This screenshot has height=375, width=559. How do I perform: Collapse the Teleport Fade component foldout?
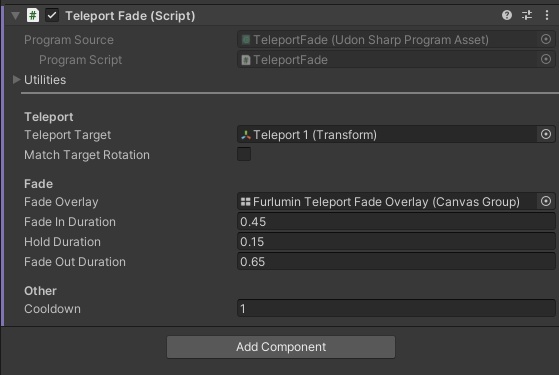tap(15, 16)
